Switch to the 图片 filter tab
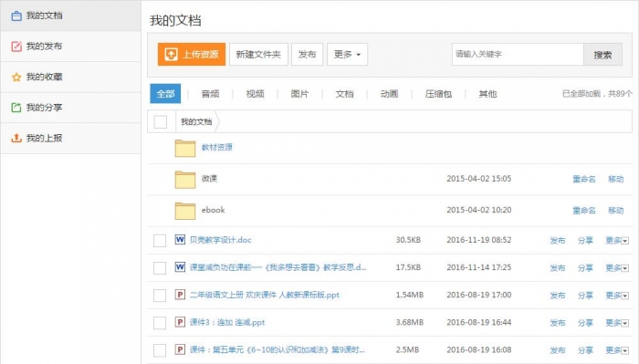Viewport: 639px width, 364px height. [x=299, y=94]
